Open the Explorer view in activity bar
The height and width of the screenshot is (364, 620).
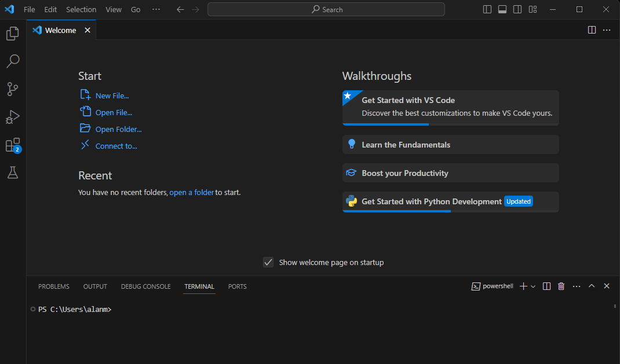pos(13,34)
